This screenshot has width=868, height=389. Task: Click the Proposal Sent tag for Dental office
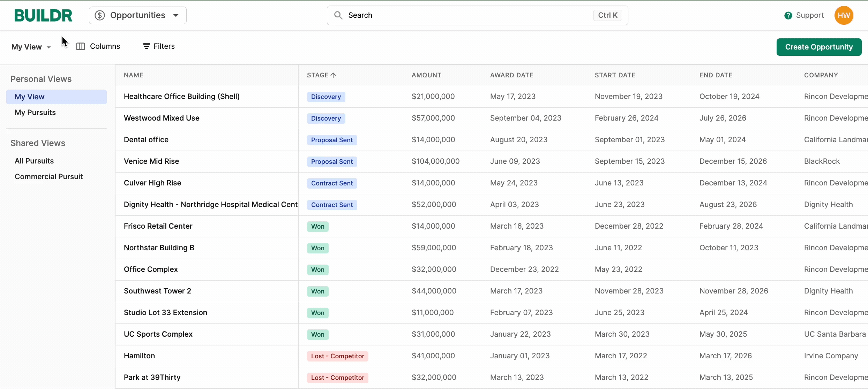point(332,140)
